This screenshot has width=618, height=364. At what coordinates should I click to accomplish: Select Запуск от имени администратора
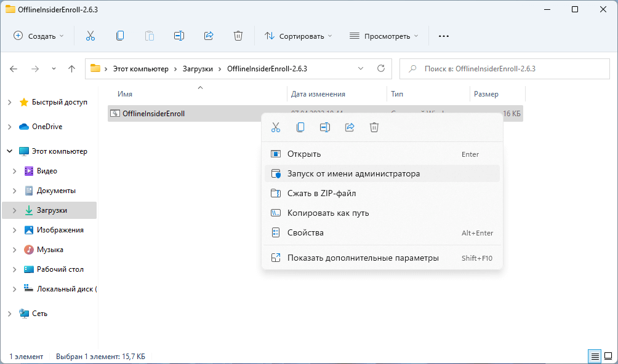(382, 173)
